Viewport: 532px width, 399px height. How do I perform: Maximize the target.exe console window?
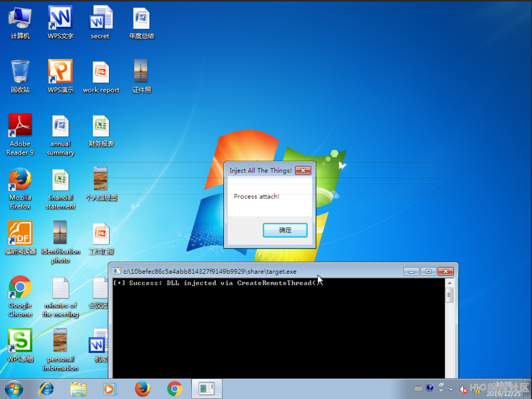click(428, 271)
